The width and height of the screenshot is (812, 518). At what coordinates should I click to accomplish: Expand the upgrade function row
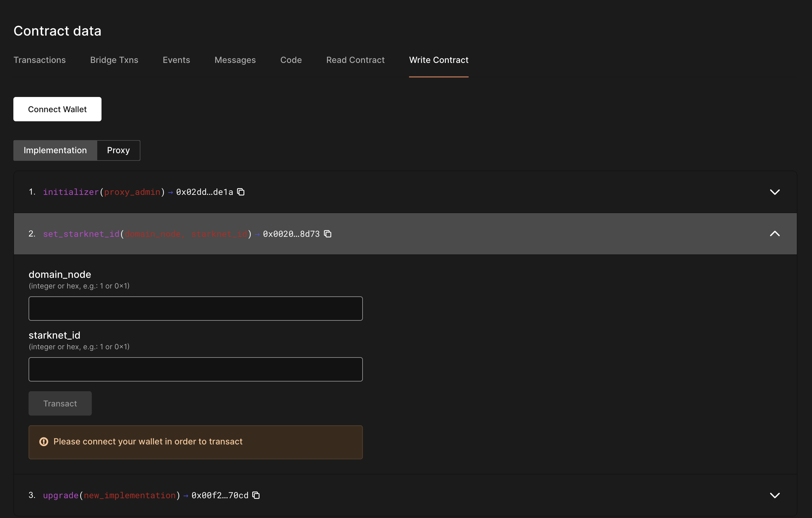pyautogui.click(x=775, y=495)
